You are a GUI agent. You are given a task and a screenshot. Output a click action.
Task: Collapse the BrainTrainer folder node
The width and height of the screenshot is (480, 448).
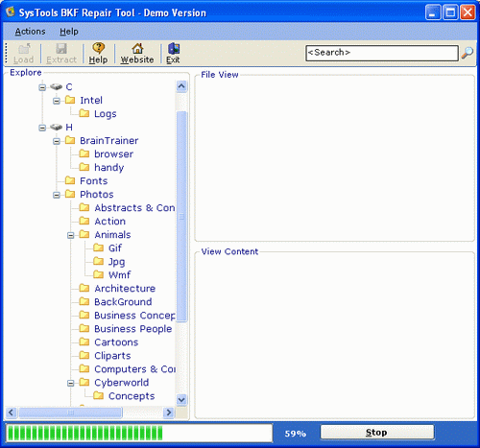(x=57, y=141)
